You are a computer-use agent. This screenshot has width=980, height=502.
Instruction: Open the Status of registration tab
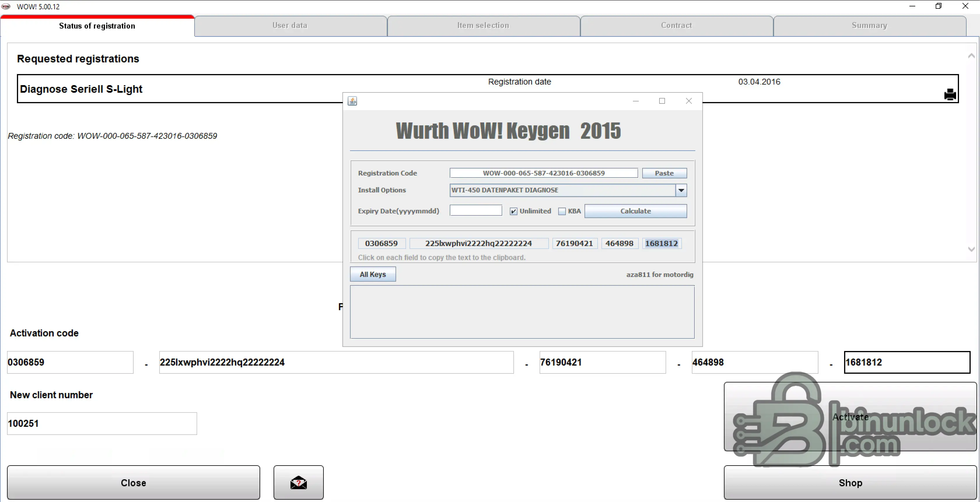click(97, 26)
